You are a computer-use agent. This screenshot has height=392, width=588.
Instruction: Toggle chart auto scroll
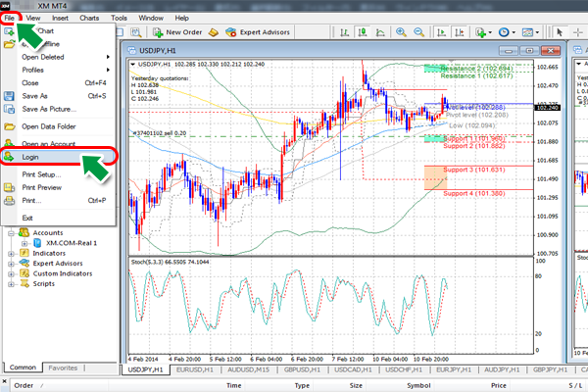point(442,32)
